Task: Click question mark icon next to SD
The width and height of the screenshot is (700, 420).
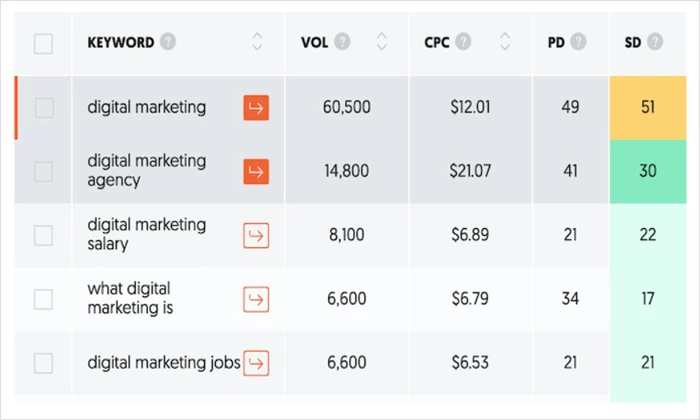Action: coord(655,42)
